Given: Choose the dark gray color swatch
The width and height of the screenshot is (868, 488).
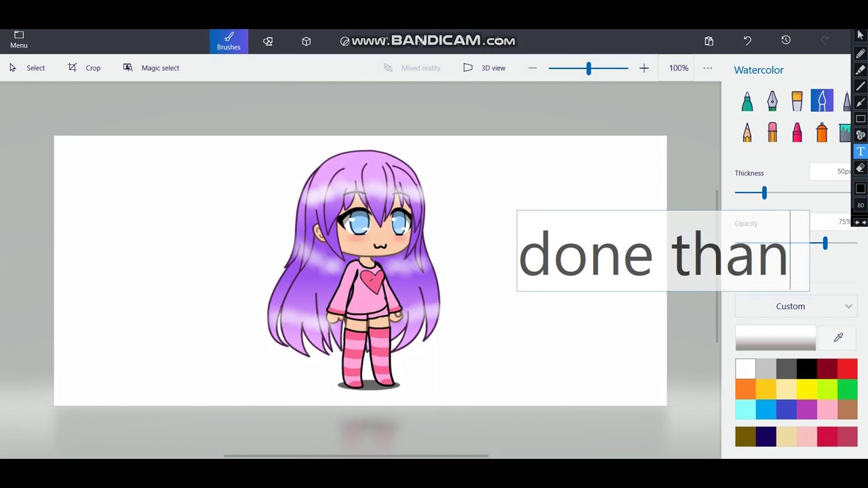Looking at the screenshot, I should (x=786, y=369).
